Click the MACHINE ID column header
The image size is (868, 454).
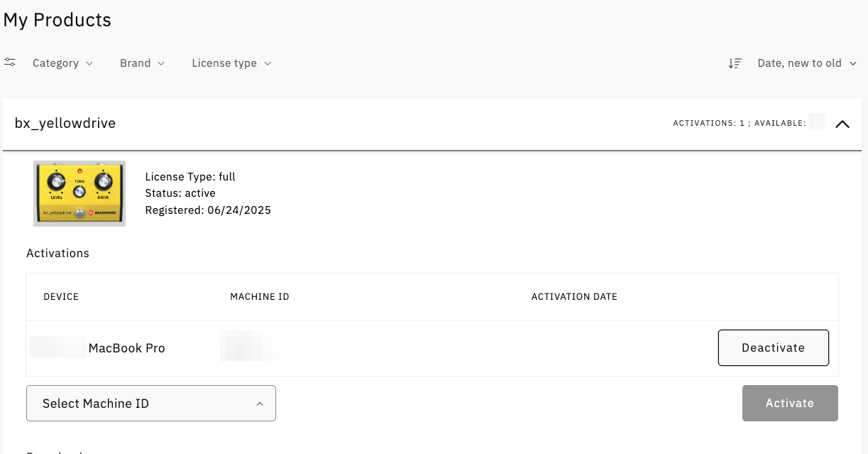259,297
